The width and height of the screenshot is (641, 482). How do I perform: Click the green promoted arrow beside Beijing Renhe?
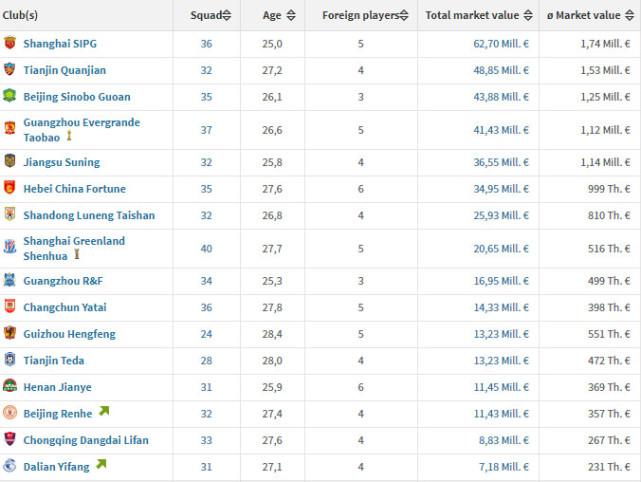[x=103, y=412]
